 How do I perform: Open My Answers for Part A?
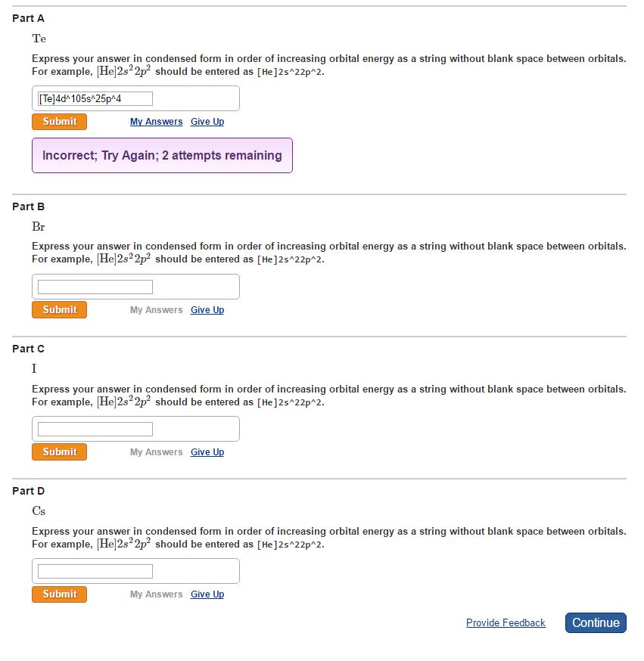[156, 122]
